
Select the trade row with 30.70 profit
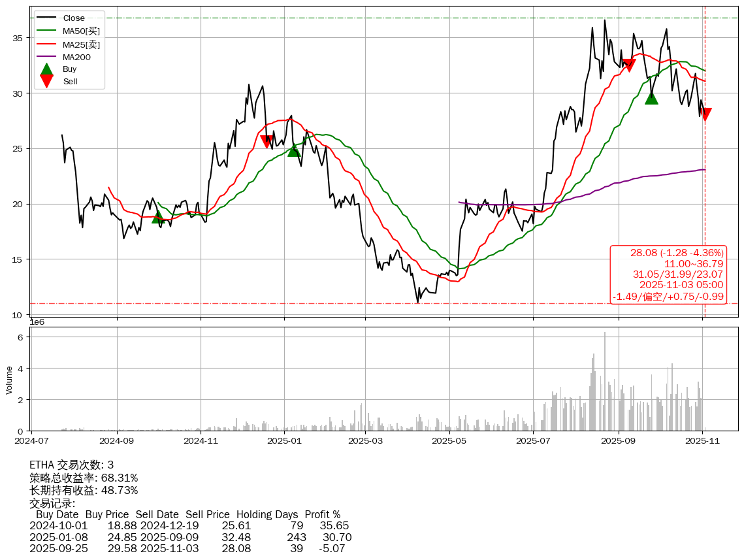click(x=191, y=537)
